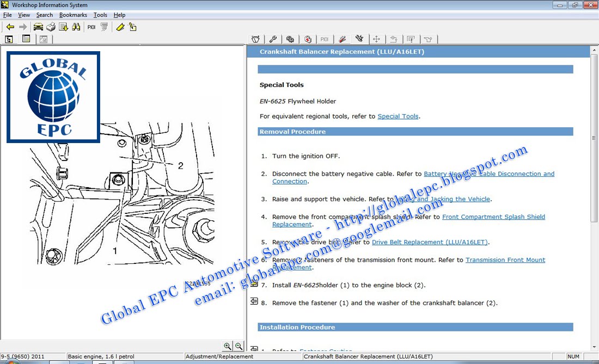Click the PIOI button in main toolbar
This screenshot has height=364, width=599.
pos(91,27)
